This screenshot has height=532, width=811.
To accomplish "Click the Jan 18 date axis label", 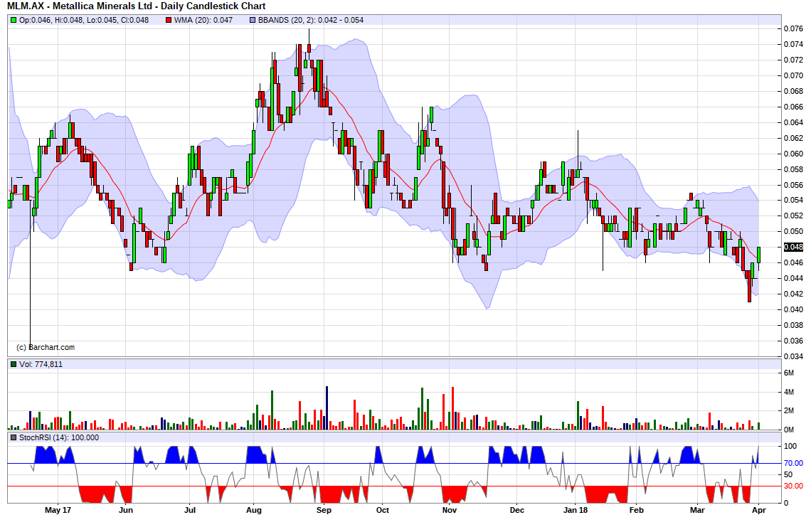I will (575, 510).
